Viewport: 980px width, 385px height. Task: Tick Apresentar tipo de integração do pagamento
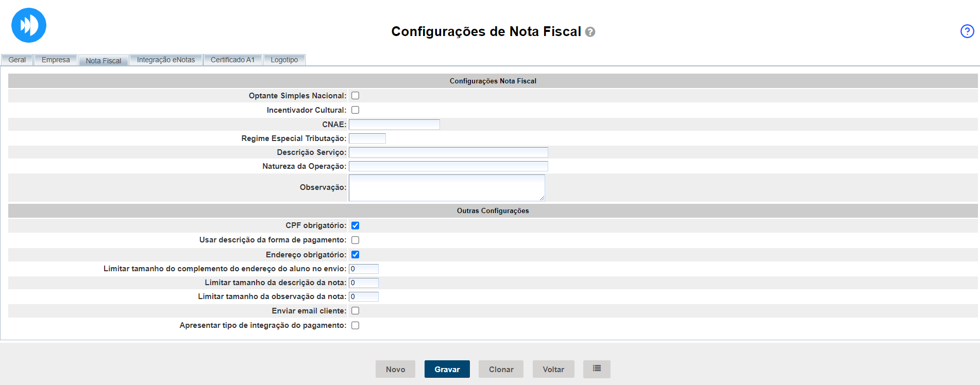(x=355, y=325)
